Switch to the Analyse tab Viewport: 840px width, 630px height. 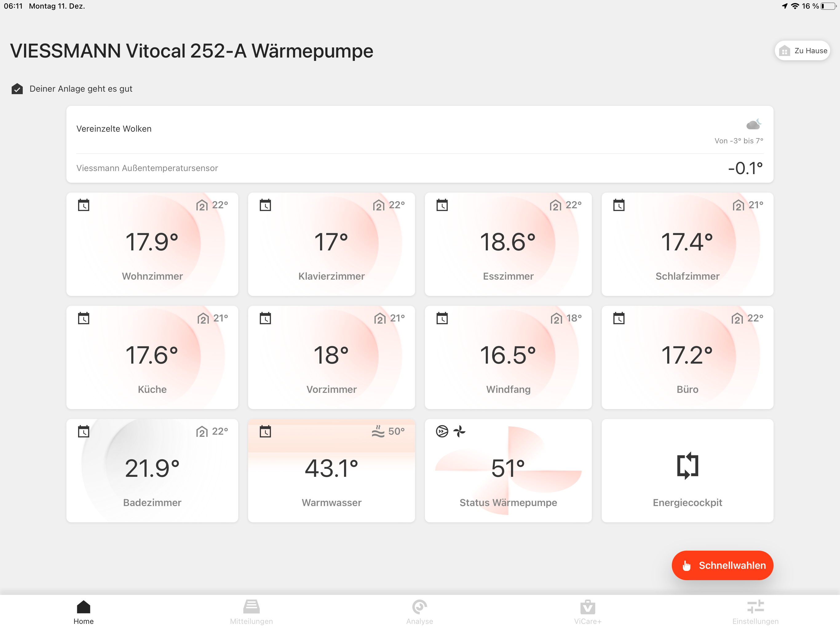(x=419, y=611)
